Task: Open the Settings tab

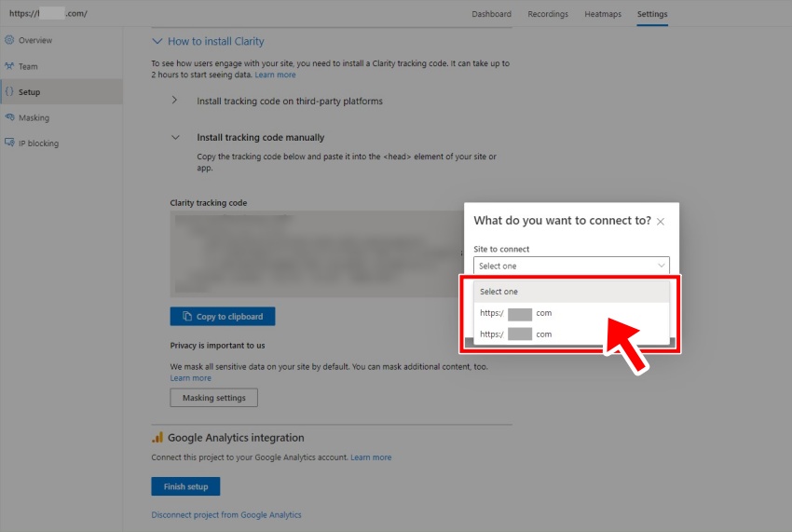Action: click(x=651, y=14)
